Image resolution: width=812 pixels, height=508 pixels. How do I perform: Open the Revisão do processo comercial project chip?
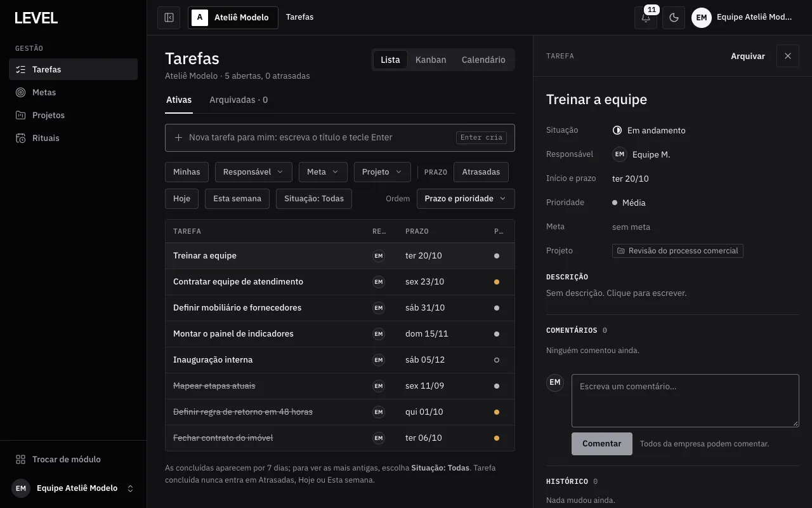tap(678, 251)
